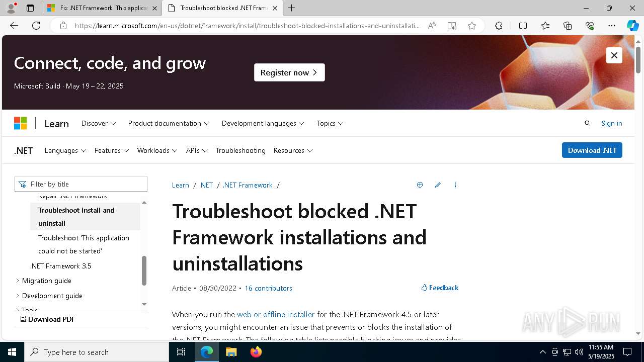Expand the Migration guide tree node
The width and height of the screenshot is (644, 362).
point(18,281)
